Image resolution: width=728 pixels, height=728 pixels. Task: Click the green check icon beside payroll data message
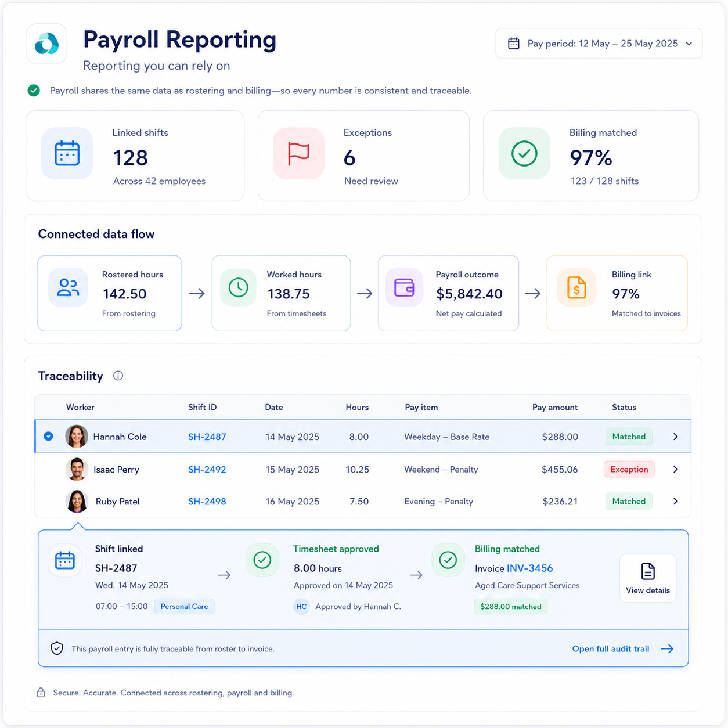coord(34,91)
